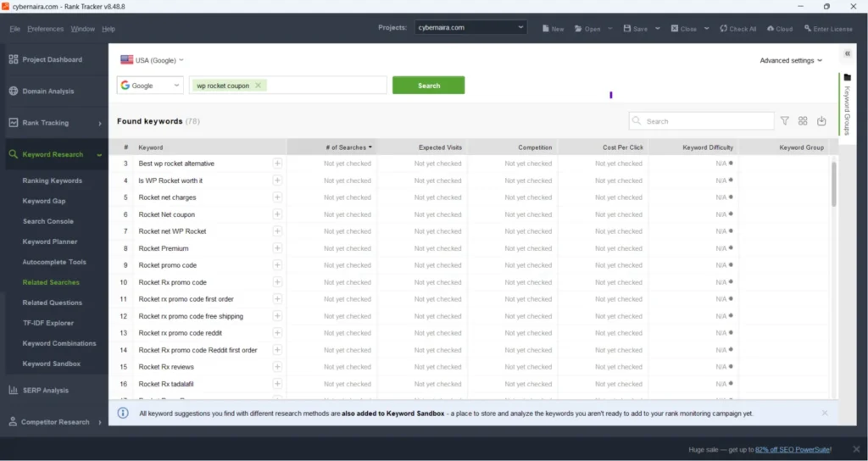Click the found keywords Search field
868x461 pixels.
pos(701,120)
